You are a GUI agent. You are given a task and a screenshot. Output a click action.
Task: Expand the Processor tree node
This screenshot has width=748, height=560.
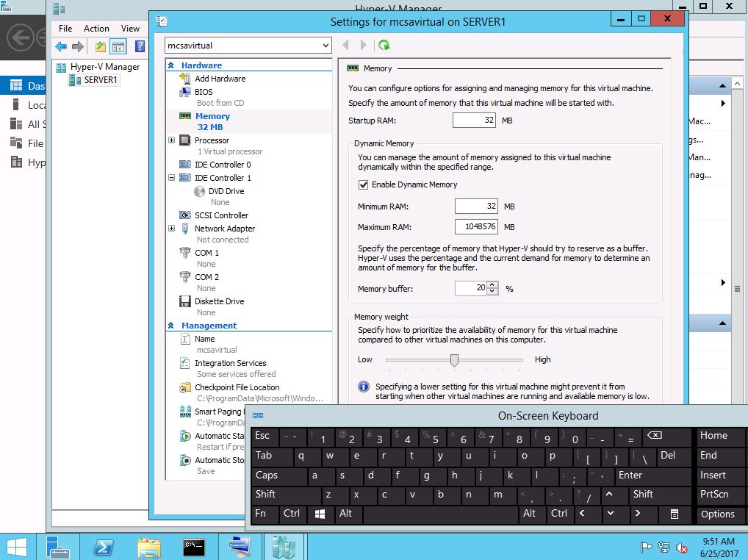click(172, 140)
